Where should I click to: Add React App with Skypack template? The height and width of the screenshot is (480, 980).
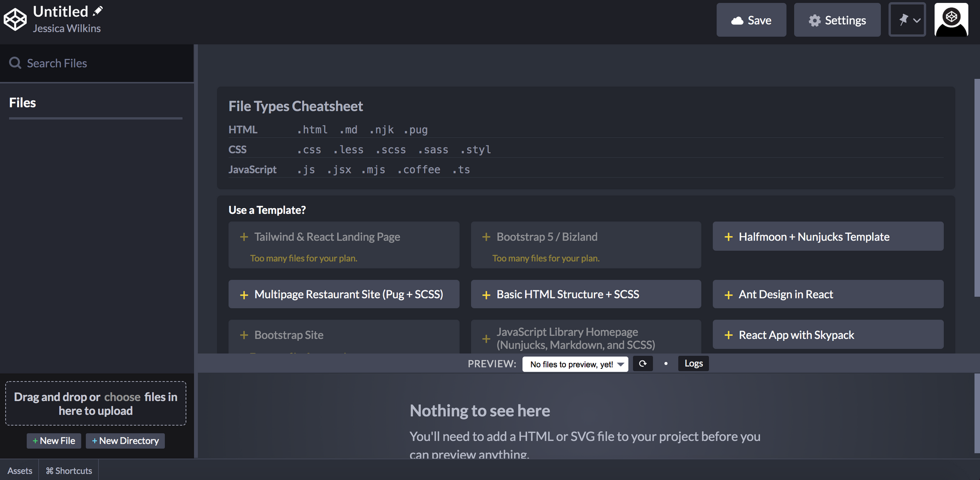pos(828,335)
